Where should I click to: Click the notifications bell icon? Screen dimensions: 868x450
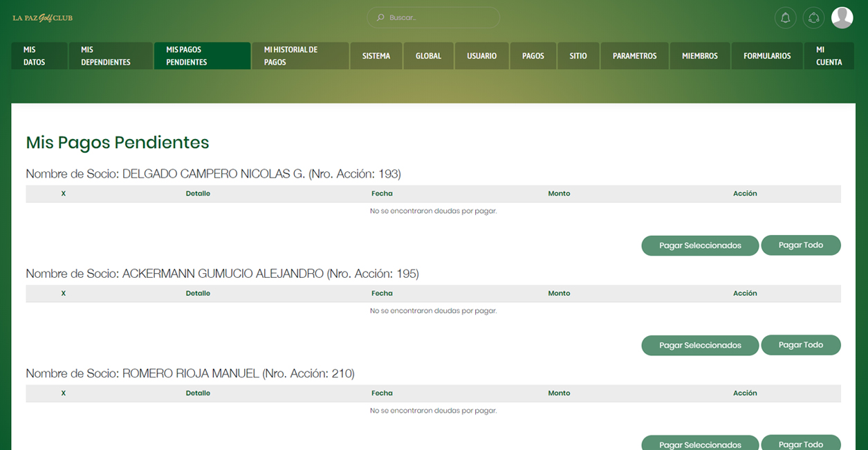pyautogui.click(x=785, y=18)
